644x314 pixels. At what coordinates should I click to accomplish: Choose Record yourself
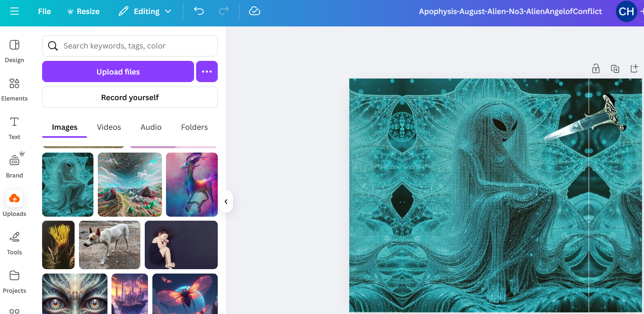click(x=130, y=97)
